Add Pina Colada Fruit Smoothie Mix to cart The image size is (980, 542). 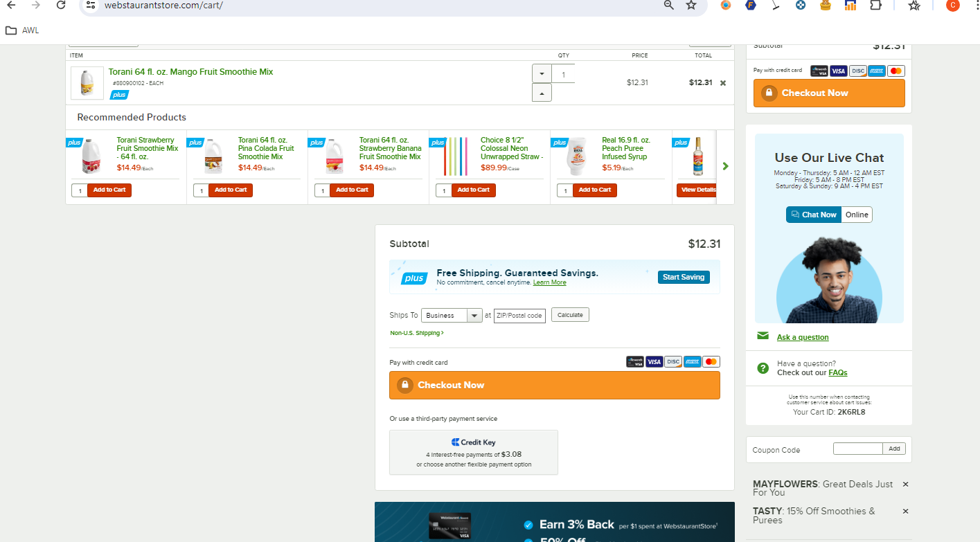231,190
